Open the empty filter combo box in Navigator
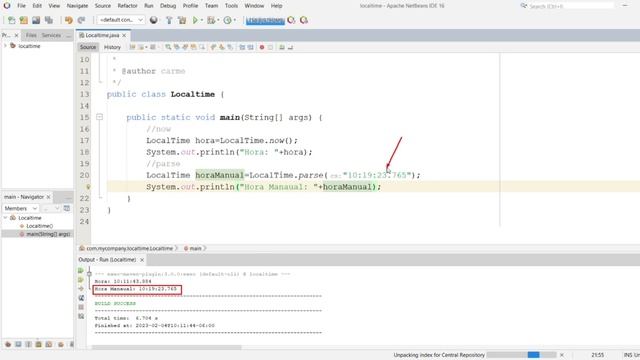This screenshot has height=360, width=640. 51,208
